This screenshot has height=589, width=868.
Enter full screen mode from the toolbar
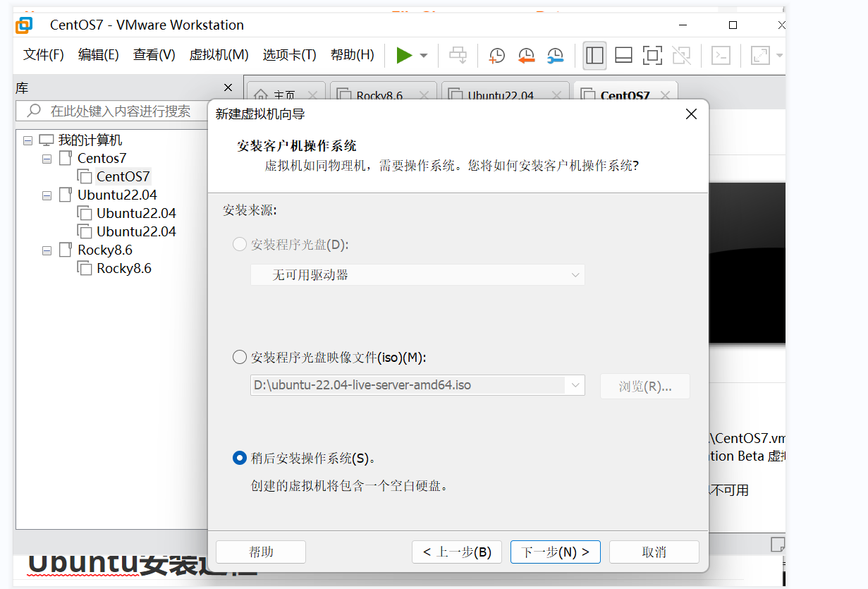coord(652,55)
